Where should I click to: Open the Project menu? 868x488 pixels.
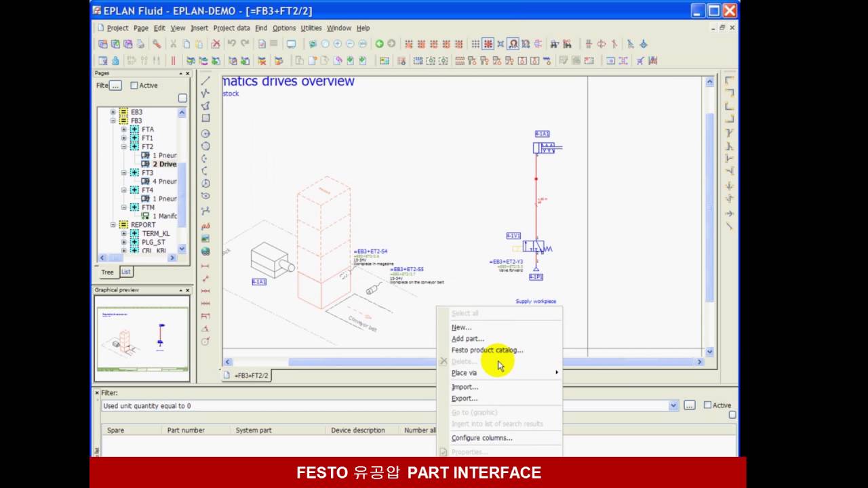point(117,28)
